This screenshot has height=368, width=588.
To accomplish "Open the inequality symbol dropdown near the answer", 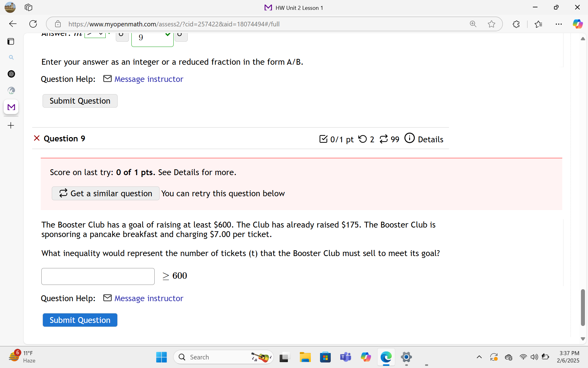I will pos(95,34).
